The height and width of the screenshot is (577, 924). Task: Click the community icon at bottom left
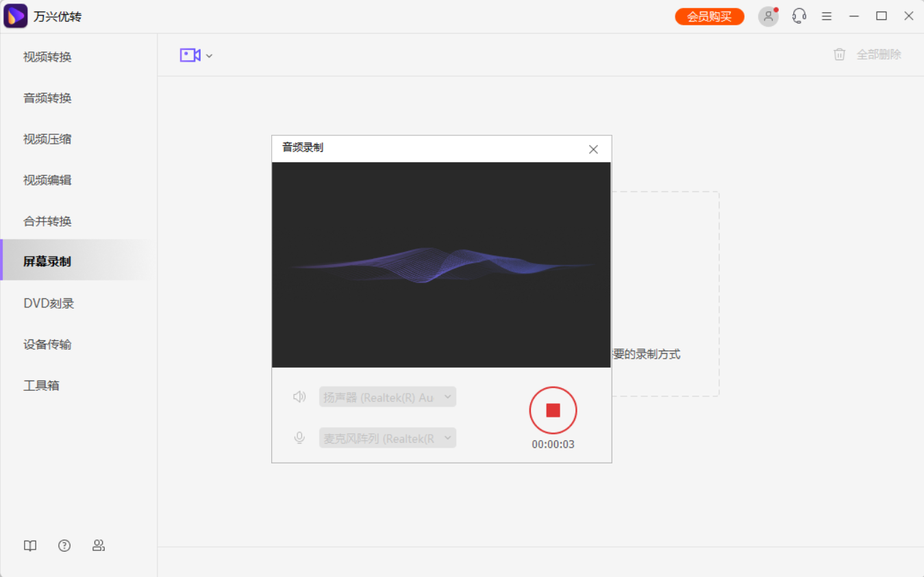(x=99, y=546)
